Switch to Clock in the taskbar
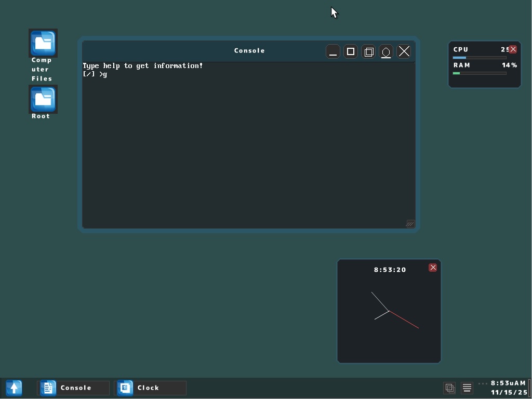Image resolution: width=532 pixels, height=399 pixels. (x=150, y=388)
